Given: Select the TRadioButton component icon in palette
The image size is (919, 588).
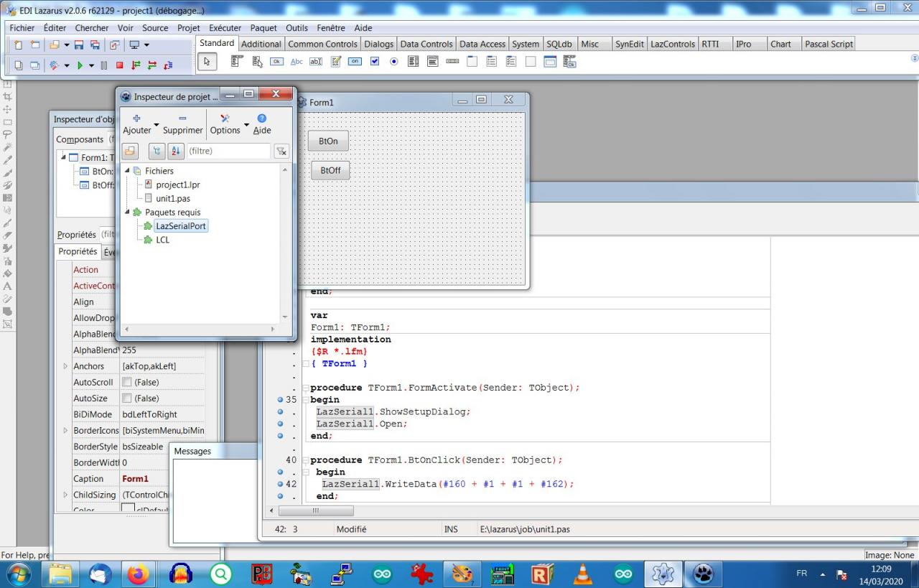Looking at the screenshot, I should tap(393, 62).
